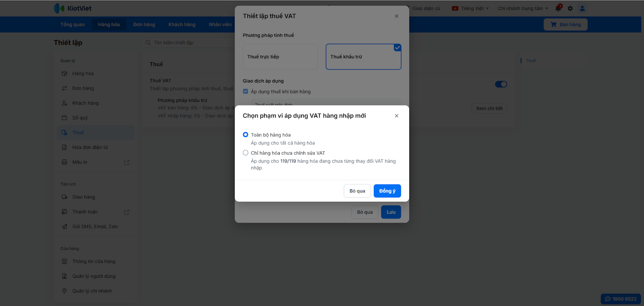The width and height of the screenshot is (644, 306).
Task: Check Áp dụng thuế khi bán hàng
Action: 246,91
